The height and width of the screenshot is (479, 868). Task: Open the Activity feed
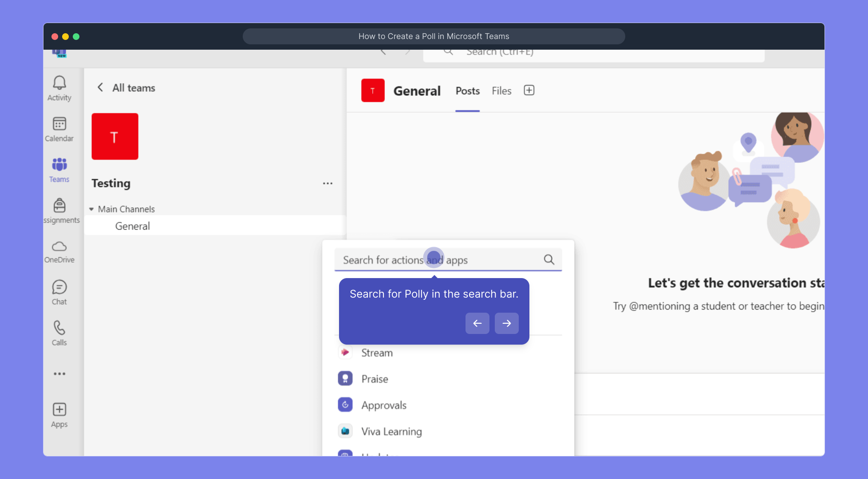pyautogui.click(x=59, y=87)
